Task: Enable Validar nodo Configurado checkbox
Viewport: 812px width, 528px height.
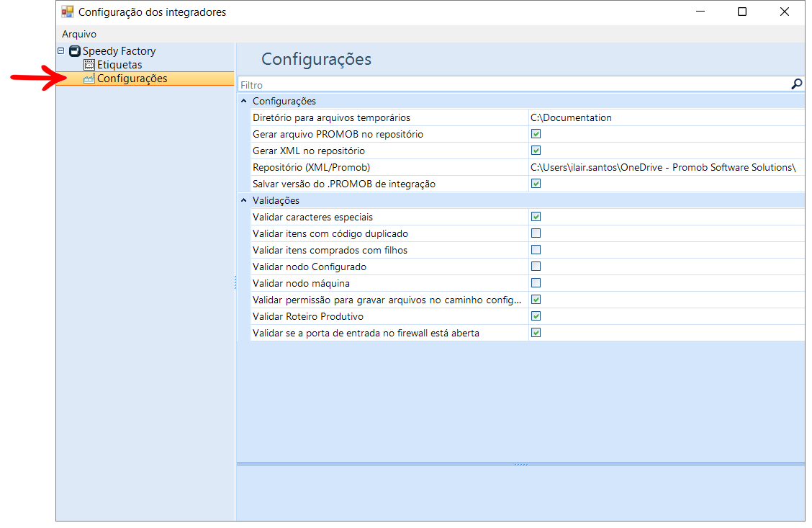Action: (536, 267)
